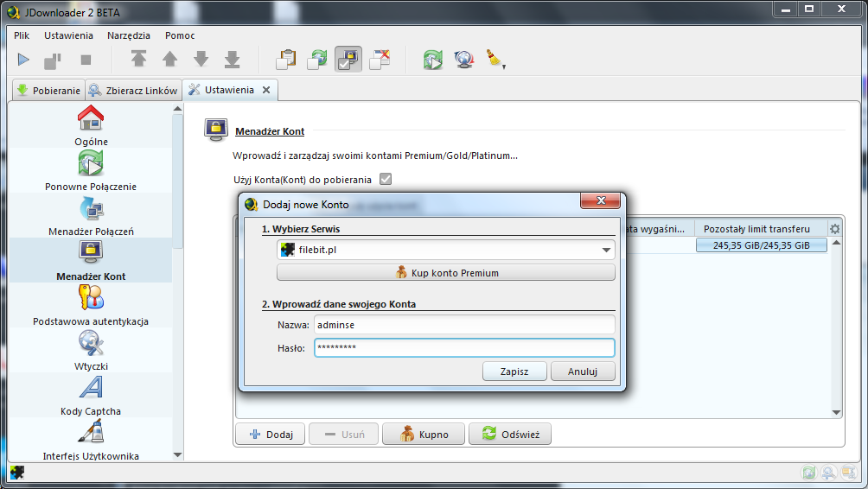Click the Dodaj account button

point(271,435)
